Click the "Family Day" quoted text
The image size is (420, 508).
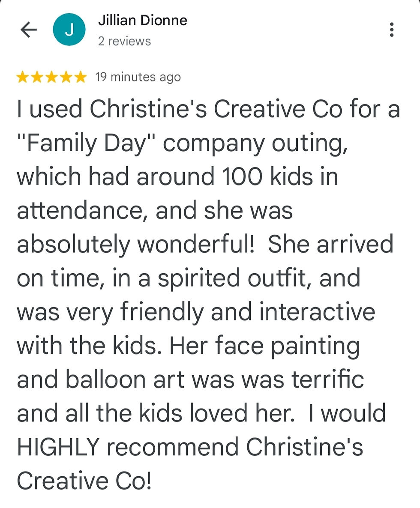pos(86,143)
